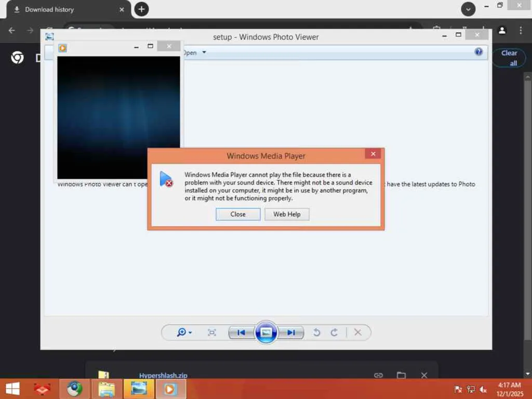Open the zoom magnifier in Photo Viewer
This screenshot has height=399, width=532.
point(181,332)
